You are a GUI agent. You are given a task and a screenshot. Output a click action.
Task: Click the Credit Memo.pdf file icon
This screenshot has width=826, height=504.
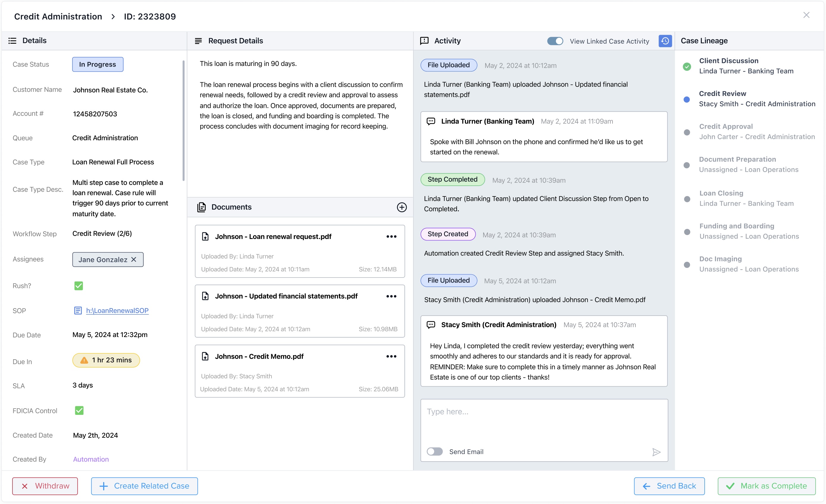(x=205, y=356)
